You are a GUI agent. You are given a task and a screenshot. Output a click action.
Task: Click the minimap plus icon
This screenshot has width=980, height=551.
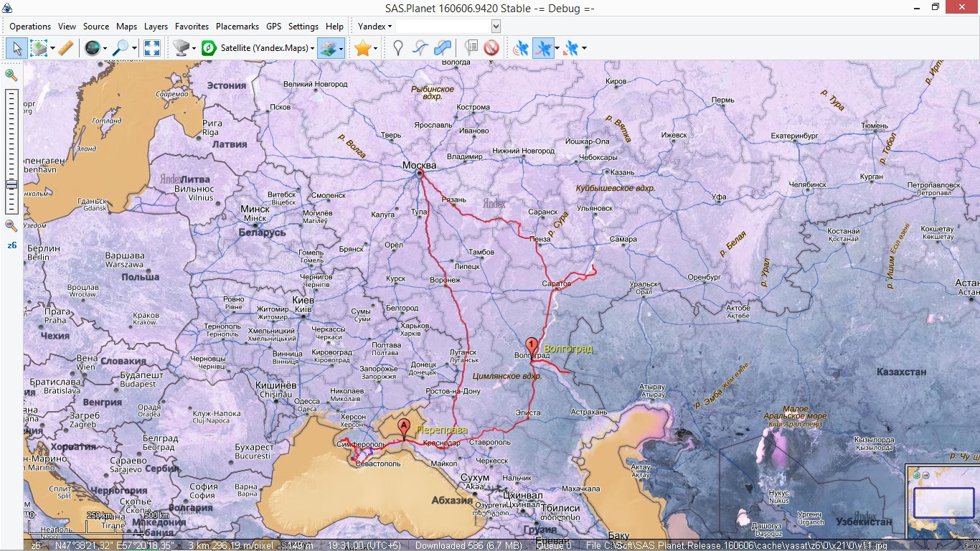click(917, 475)
